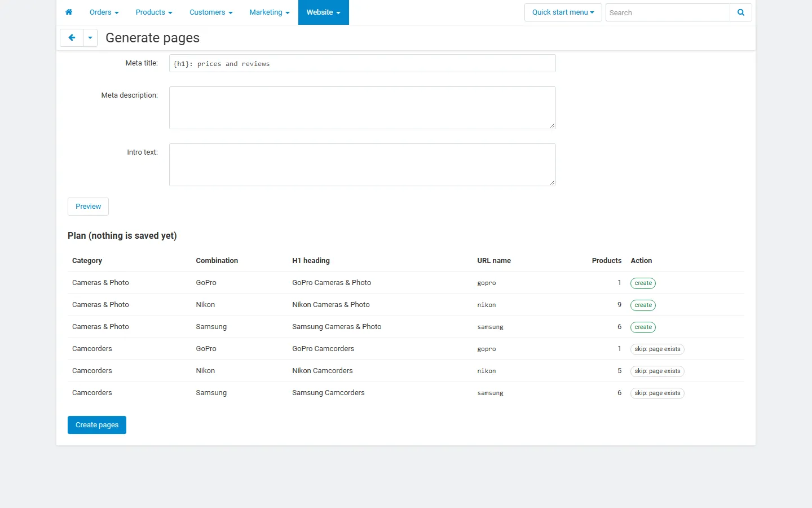812x508 pixels.
Task: Edit the Meta title input
Action: click(363, 63)
